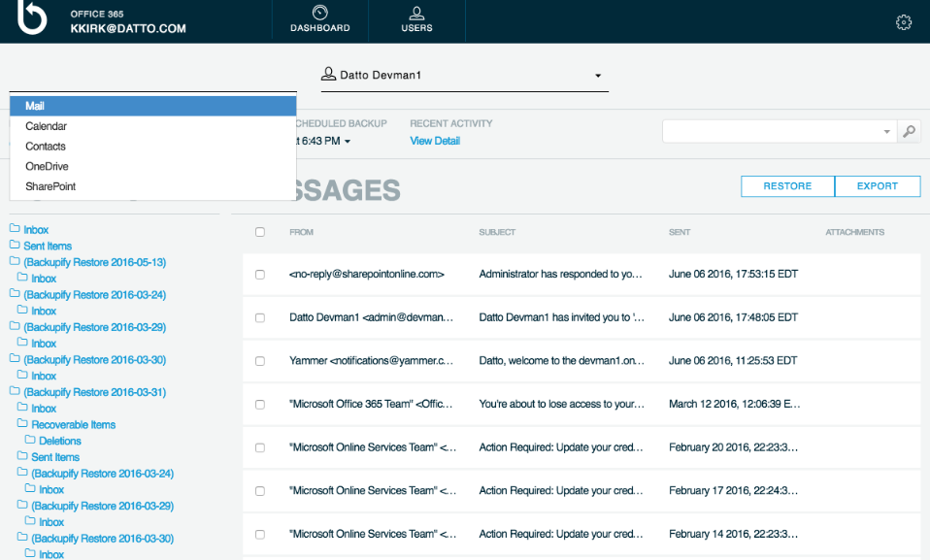
Task: Open 'Datto Devman1 has invited you to' message
Action: pyautogui.click(x=562, y=317)
